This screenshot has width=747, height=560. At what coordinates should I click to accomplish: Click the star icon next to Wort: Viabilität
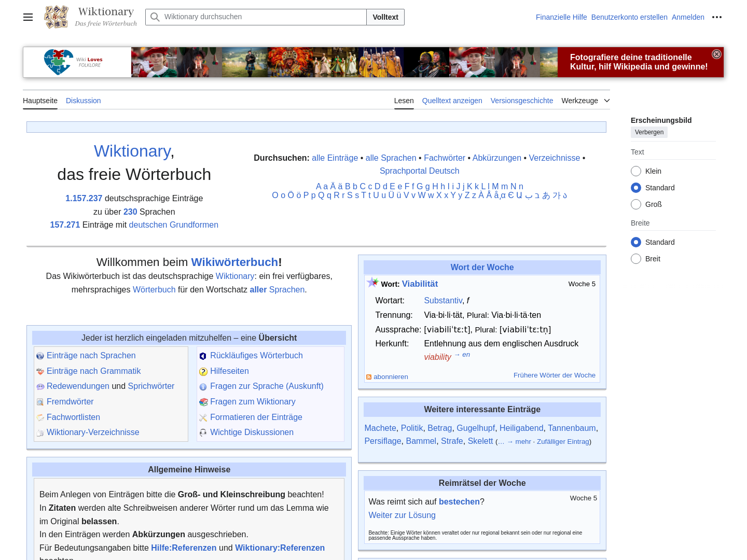tap(372, 282)
